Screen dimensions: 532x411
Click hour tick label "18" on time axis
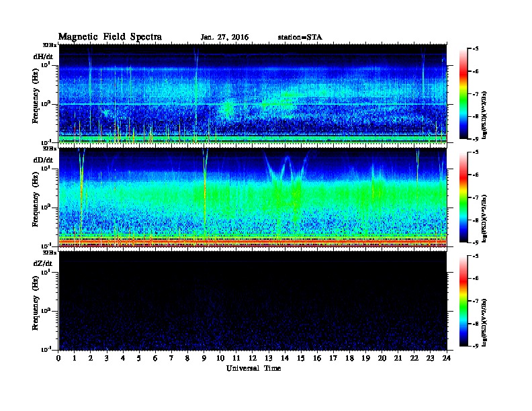pos(350,359)
